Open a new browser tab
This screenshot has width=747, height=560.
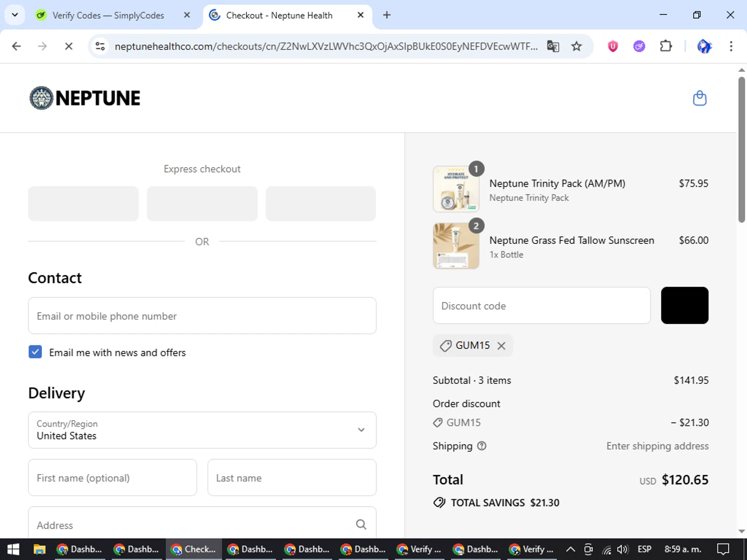point(387,15)
